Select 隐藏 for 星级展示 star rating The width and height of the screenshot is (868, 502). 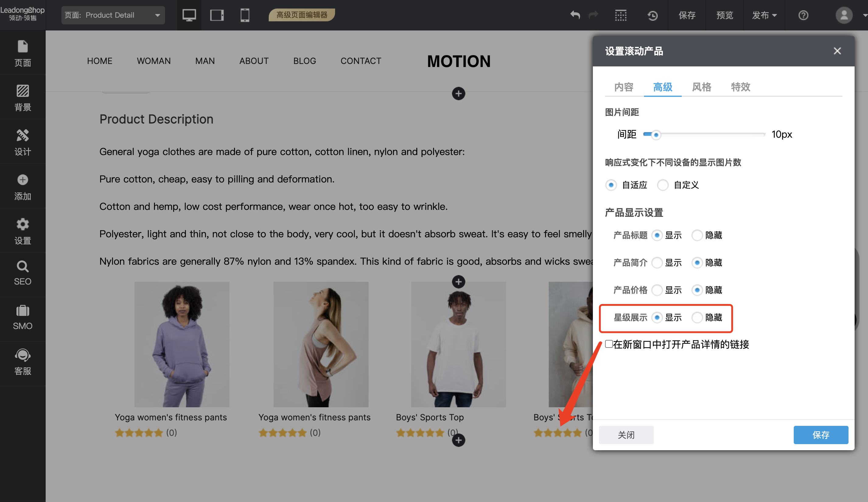click(697, 317)
